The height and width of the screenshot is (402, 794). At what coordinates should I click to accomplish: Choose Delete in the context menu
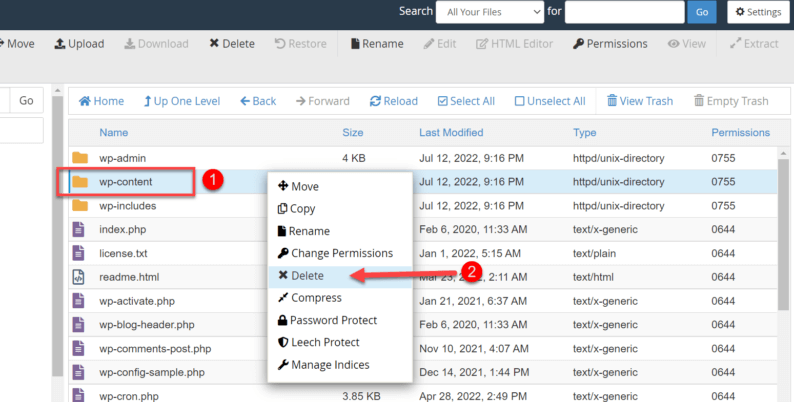point(340,276)
